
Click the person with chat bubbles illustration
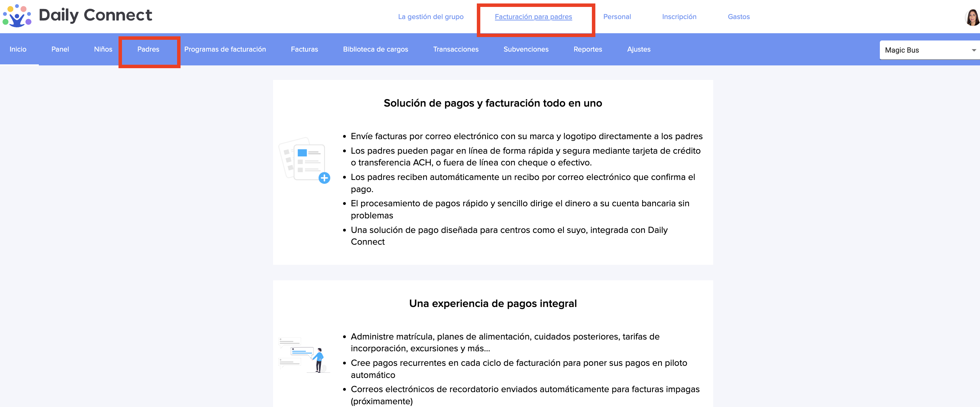pos(304,355)
